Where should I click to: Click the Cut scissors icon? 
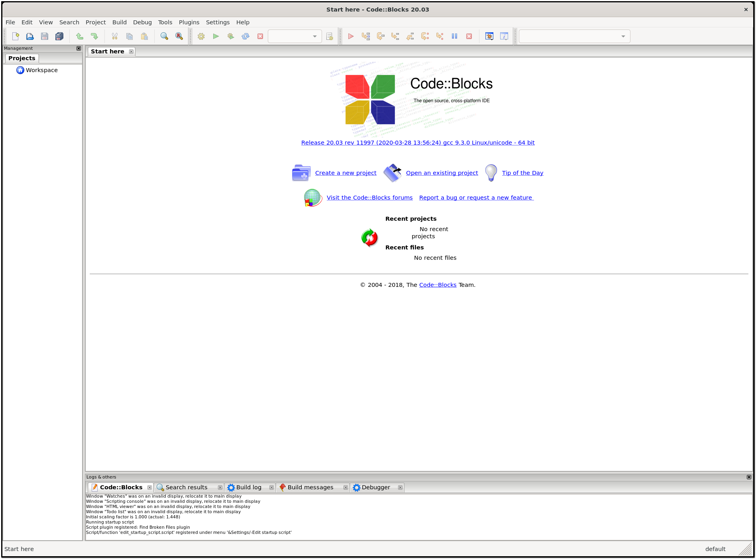click(x=115, y=36)
